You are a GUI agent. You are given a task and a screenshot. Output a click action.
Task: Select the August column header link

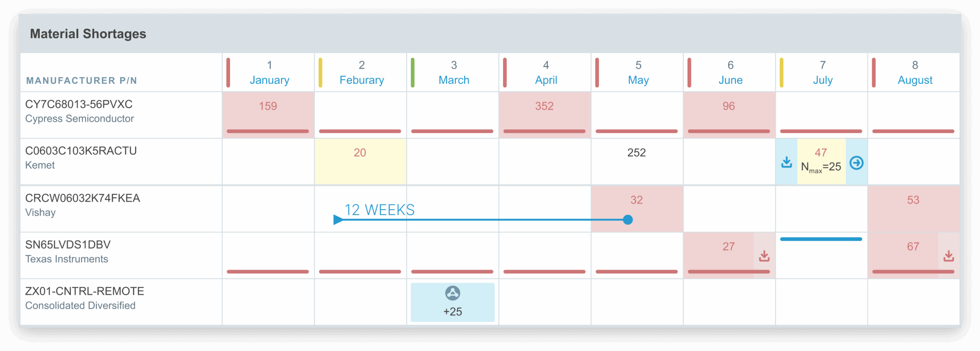915,80
